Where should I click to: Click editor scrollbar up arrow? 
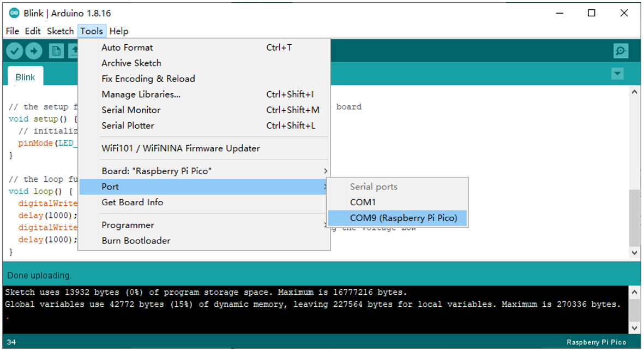click(x=635, y=92)
